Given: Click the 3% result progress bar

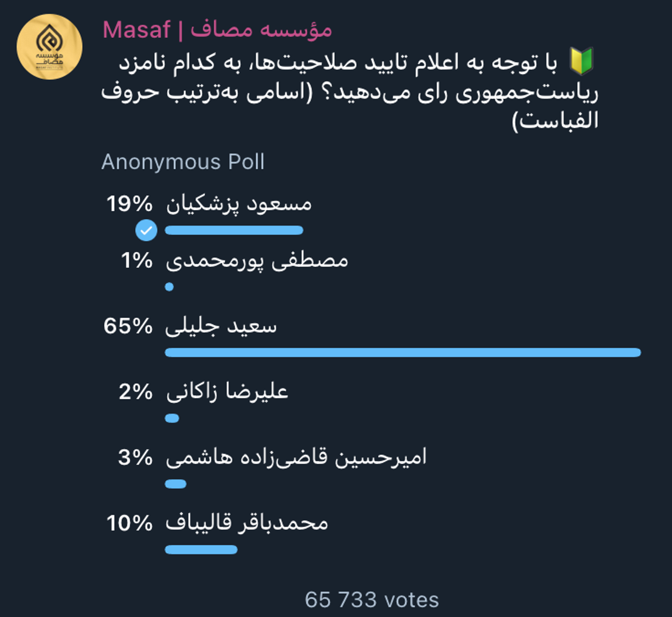Looking at the screenshot, I should tap(176, 484).
